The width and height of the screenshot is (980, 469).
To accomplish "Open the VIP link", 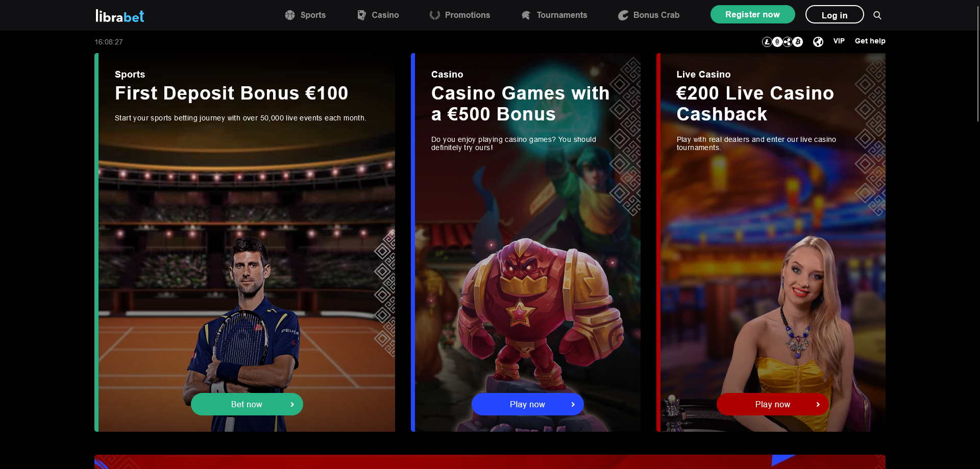I will (839, 41).
